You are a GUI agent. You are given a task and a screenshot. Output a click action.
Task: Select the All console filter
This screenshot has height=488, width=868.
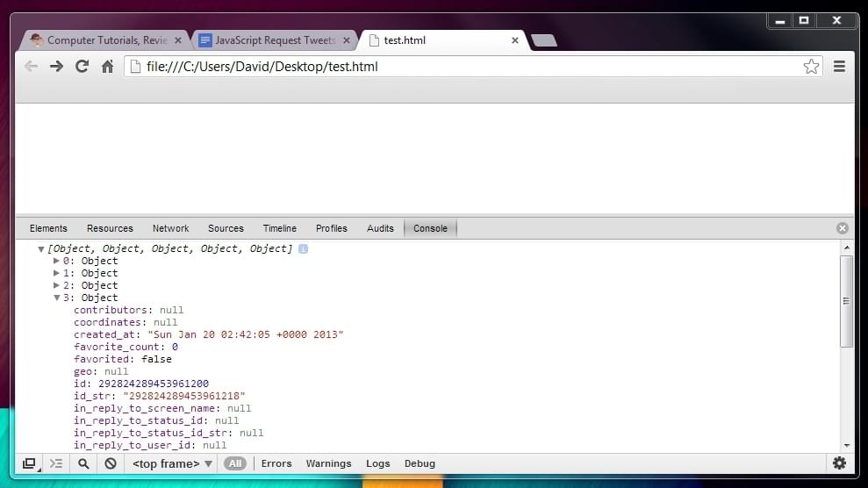pyautogui.click(x=235, y=463)
